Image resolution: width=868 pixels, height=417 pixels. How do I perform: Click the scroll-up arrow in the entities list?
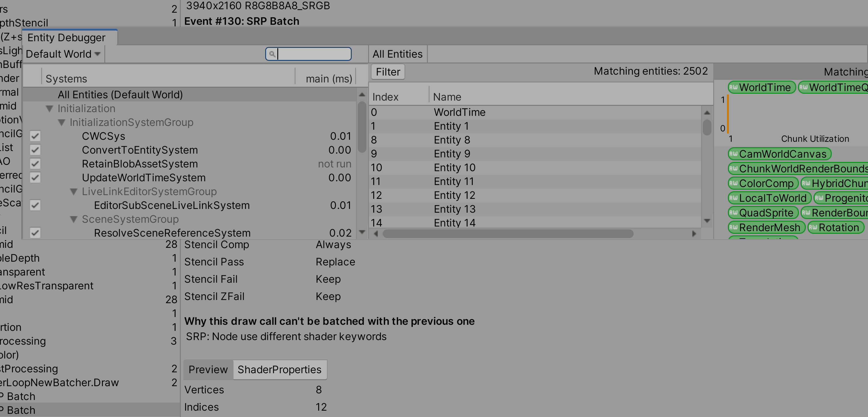click(x=707, y=112)
